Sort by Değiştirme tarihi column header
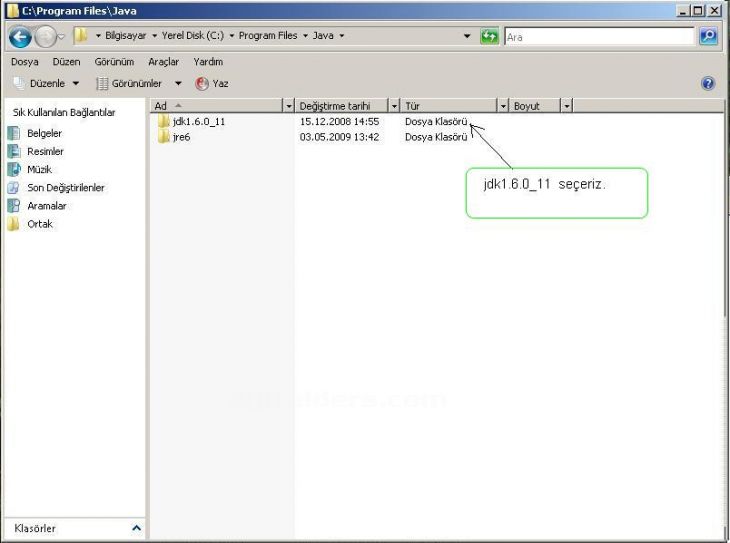730x543 pixels. coord(342,106)
